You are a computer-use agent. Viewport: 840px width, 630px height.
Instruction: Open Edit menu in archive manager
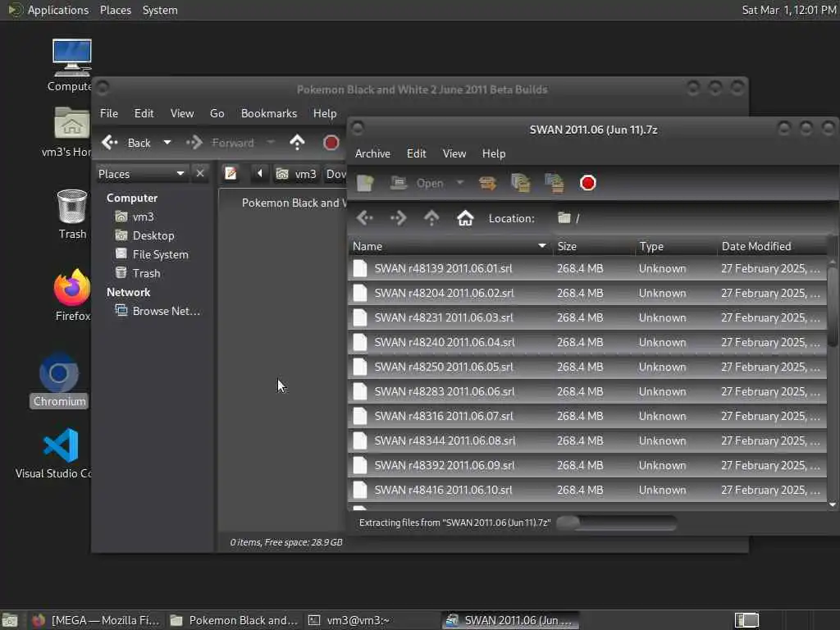coord(416,153)
